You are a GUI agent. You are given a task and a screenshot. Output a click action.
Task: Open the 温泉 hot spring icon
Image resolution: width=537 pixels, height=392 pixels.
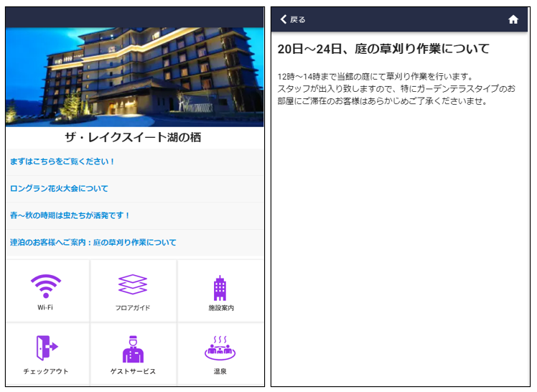tap(220, 348)
